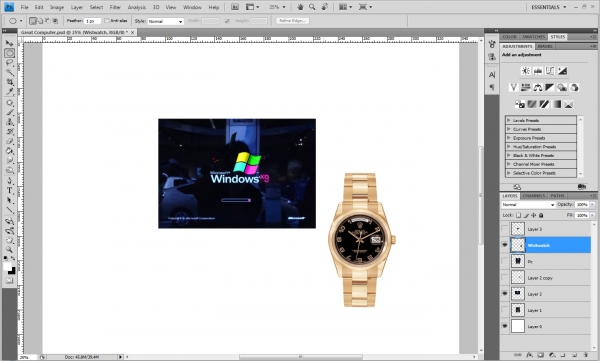Select the Spot Healing Brush tool

[10, 103]
